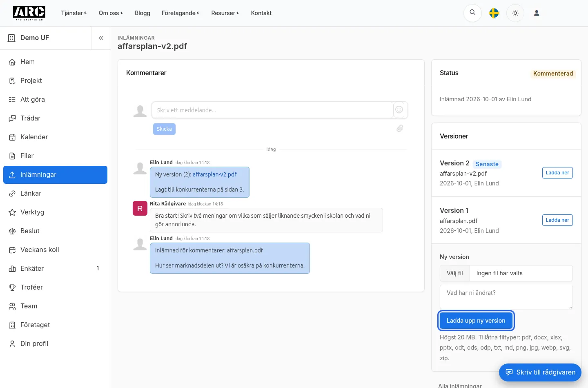Open Skriv till rådgivaren chat button

point(540,372)
